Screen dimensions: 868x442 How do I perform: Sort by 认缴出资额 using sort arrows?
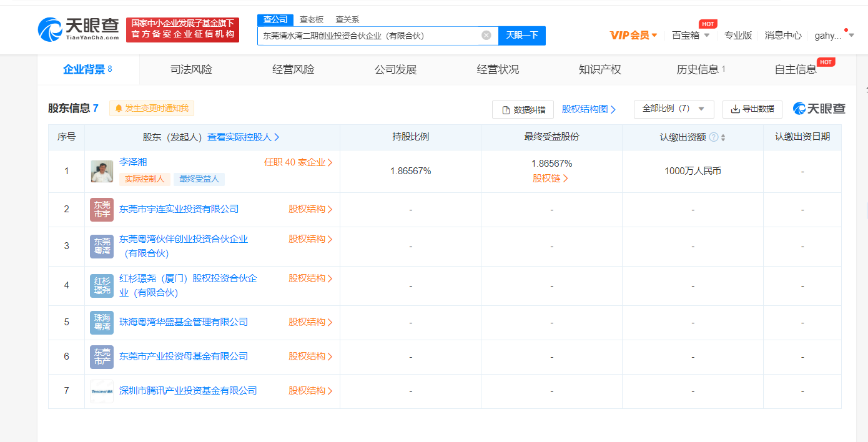coord(723,137)
